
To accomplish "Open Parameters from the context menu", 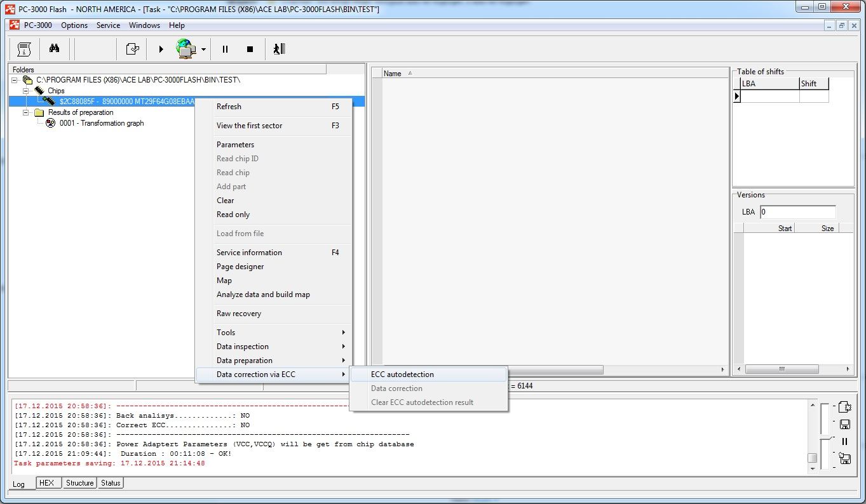I will [x=274, y=145].
